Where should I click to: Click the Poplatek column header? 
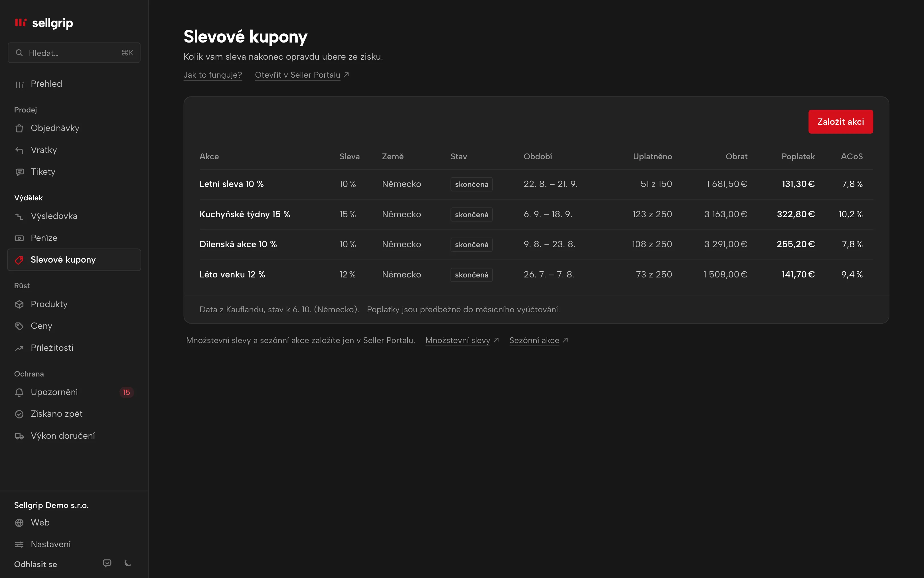tap(798, 156)
